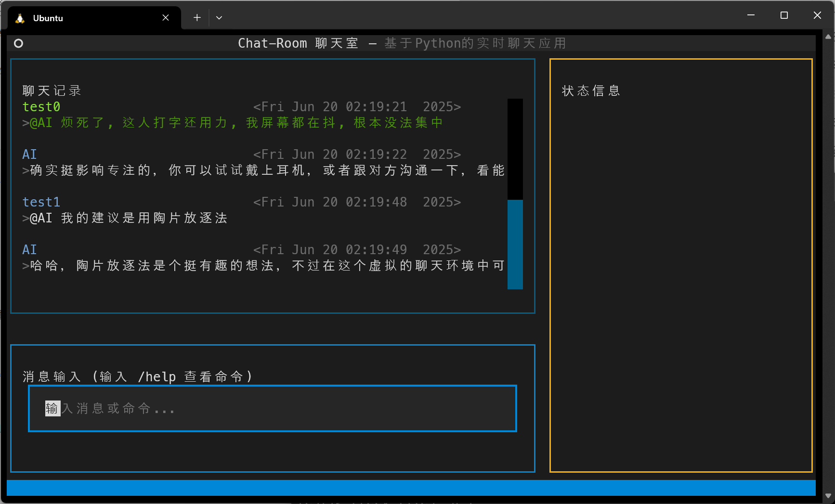Click the Chat-Room 聊天室 title text
The image size is (835, 504).
pos(298,43)
